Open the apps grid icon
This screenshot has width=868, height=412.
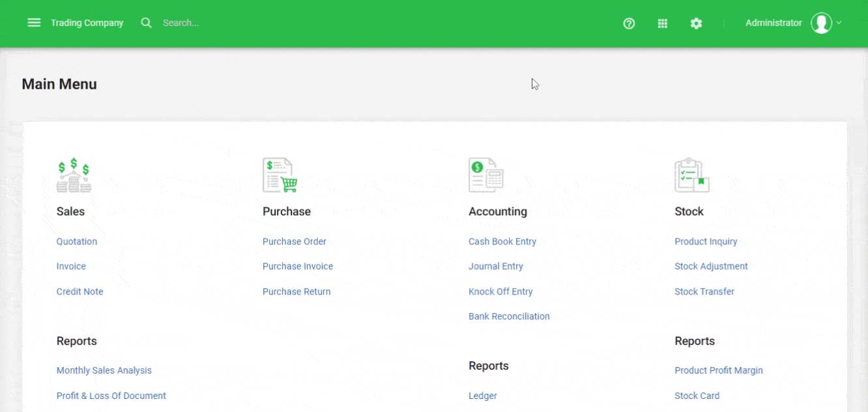pos(663,23)
